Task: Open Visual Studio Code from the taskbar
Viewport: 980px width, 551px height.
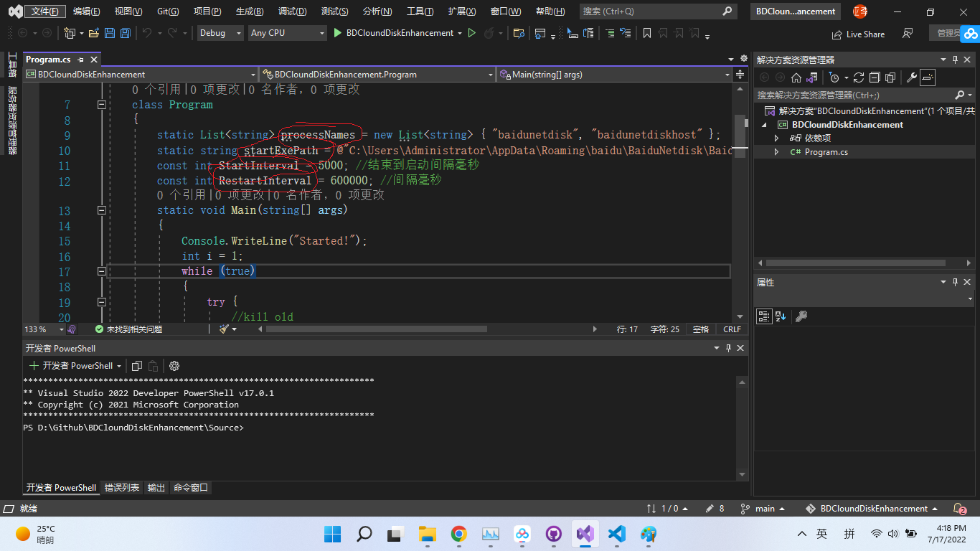Action: (x=616, y=534)
